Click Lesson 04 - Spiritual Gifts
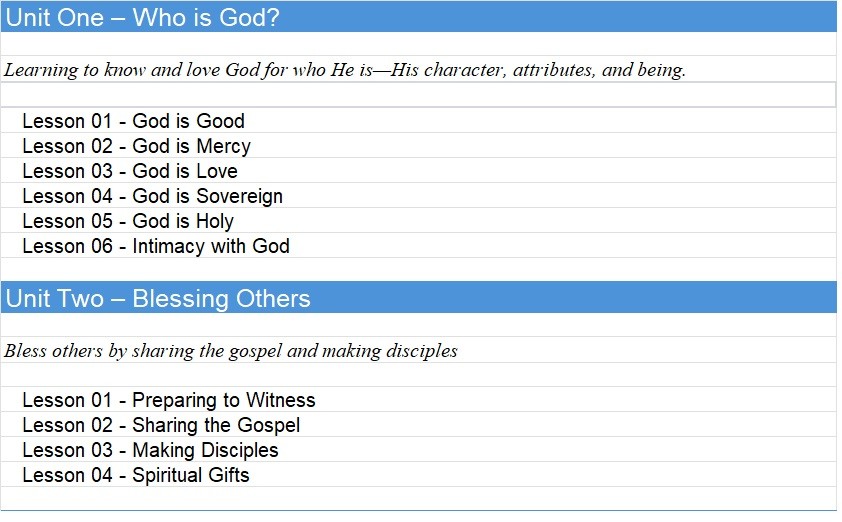This screenshot has width=842, height=522. pyautogui.click(x=136, y=475)
